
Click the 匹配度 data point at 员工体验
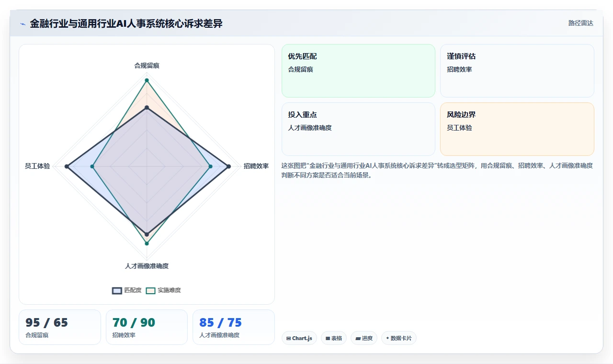pos(67,166)
